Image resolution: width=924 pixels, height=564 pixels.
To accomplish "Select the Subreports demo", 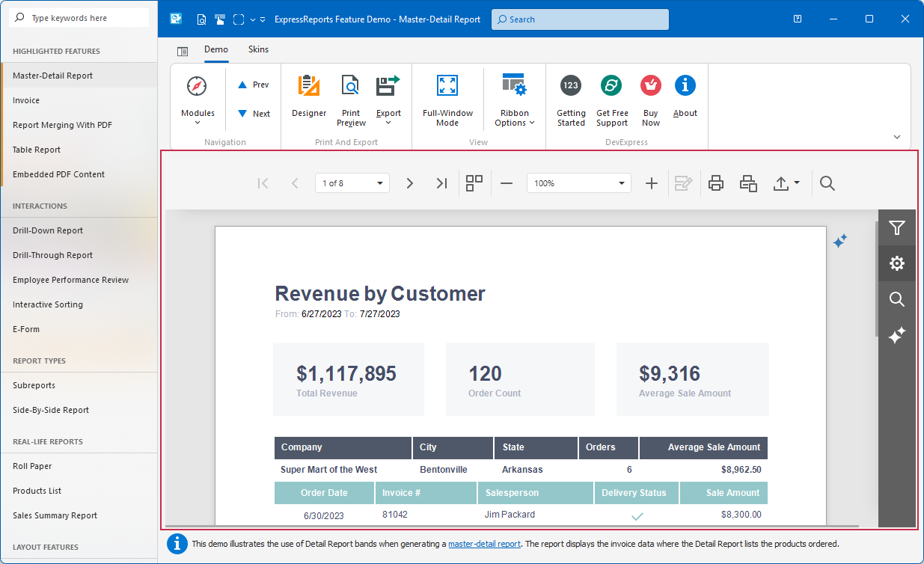I will click(79, 385).
